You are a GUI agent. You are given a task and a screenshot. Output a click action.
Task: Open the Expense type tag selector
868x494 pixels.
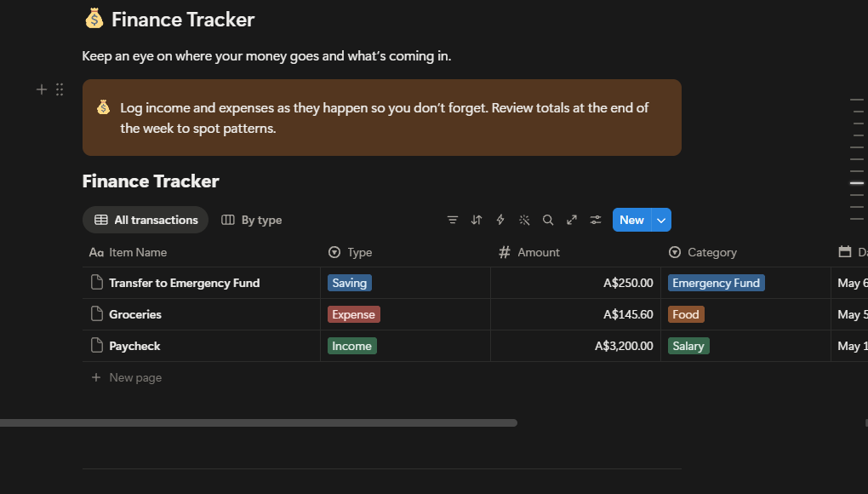354,314
